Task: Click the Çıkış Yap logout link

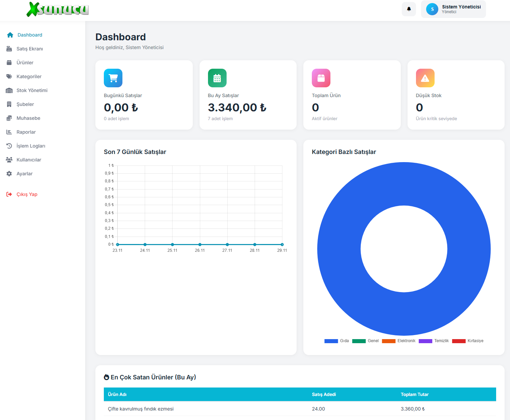Action: click(x=27, y=194)
